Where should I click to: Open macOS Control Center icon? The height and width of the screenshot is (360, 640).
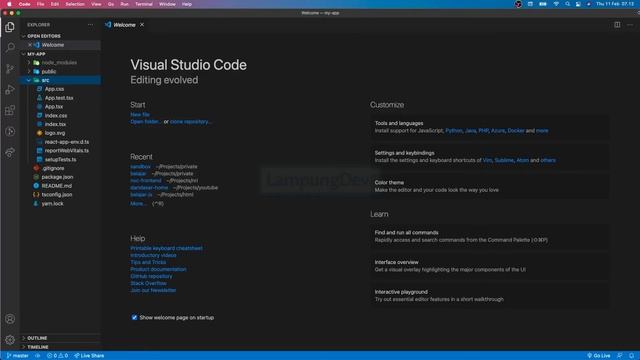[x=578, y=4]
